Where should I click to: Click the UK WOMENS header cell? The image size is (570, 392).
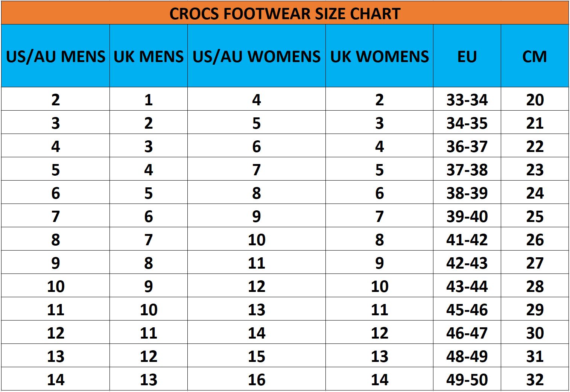pyautogui.click(x=380, y=56)
